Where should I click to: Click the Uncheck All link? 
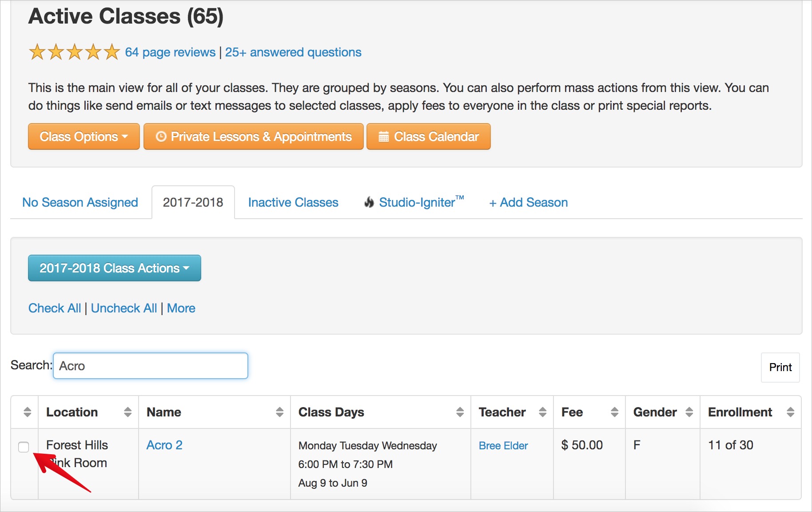(124, 308)
